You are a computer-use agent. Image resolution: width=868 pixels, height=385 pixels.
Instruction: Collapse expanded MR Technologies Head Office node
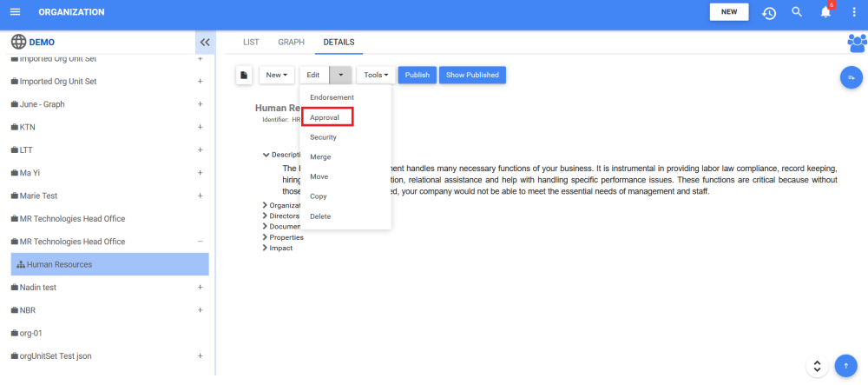pyautogui.click(x=201, y=242)
